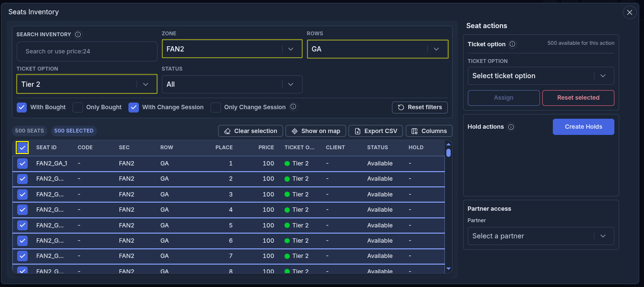Open the Zone dropdown showing FAN2
The height and width of the screenshot is (287, 644).
232,49
